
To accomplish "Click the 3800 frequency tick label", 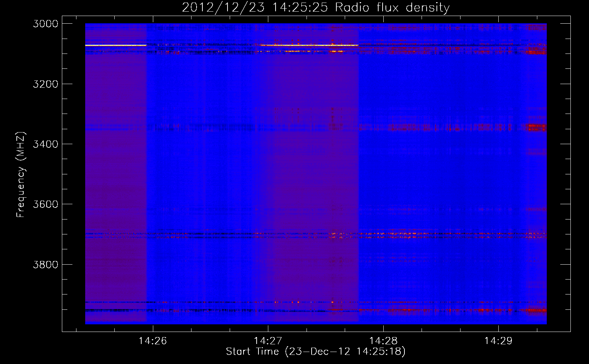I will point(46,265).
